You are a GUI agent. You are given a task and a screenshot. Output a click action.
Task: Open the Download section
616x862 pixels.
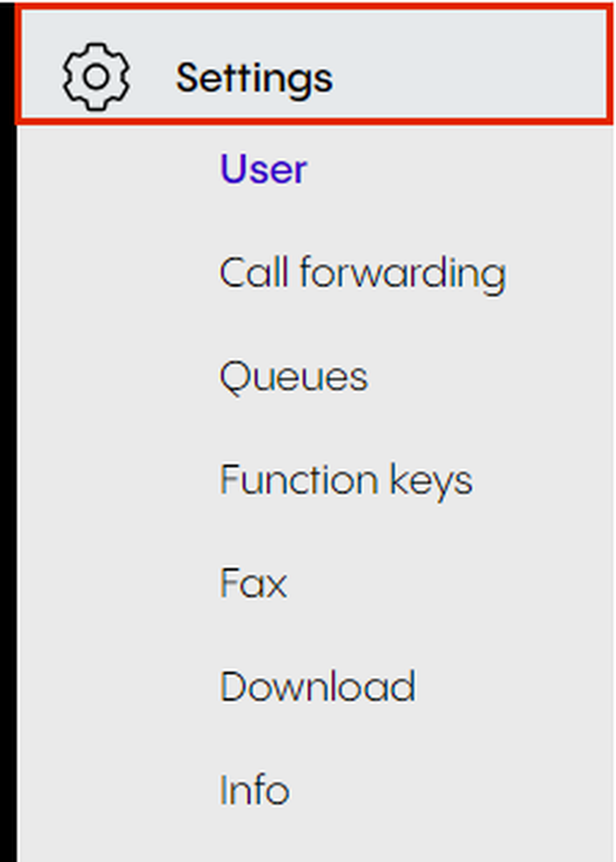(318, 687)
